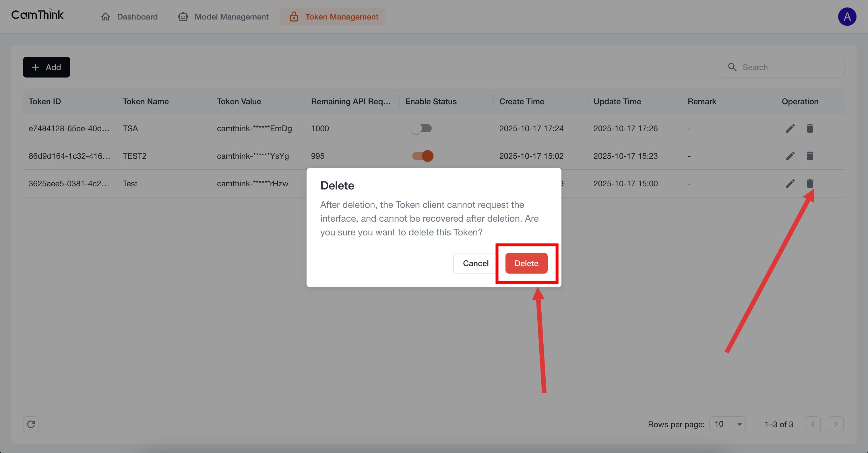Viewport: 868px width, 453px height.
Task: Disable the TEST2 token status switch
Action: (422, 156)
